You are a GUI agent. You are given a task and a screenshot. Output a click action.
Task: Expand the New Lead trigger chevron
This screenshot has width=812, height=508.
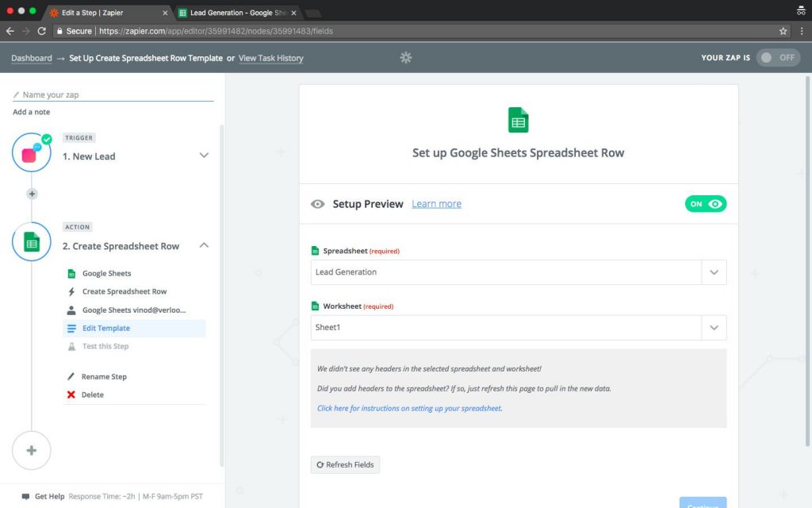[204, 155]
